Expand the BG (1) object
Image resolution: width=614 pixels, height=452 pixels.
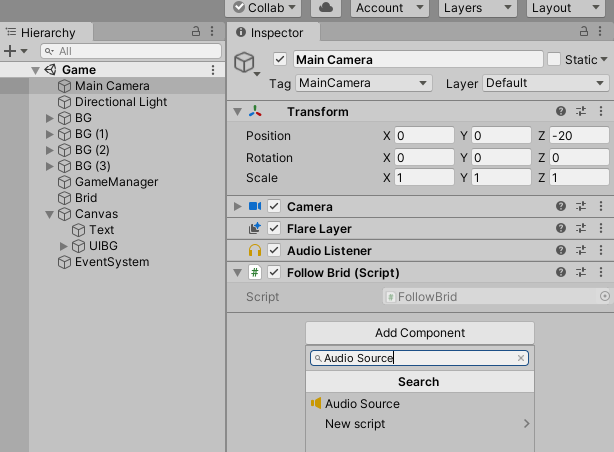click(x=49, y=134)
